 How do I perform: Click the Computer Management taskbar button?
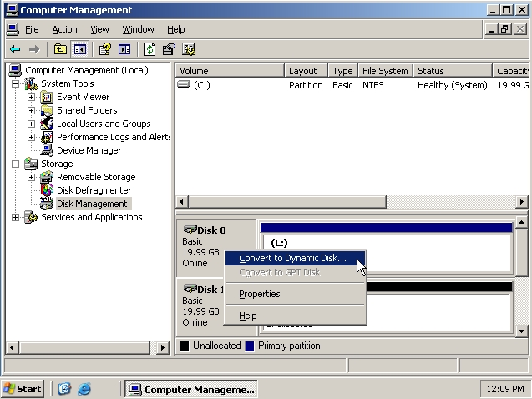tap(191, 389)
